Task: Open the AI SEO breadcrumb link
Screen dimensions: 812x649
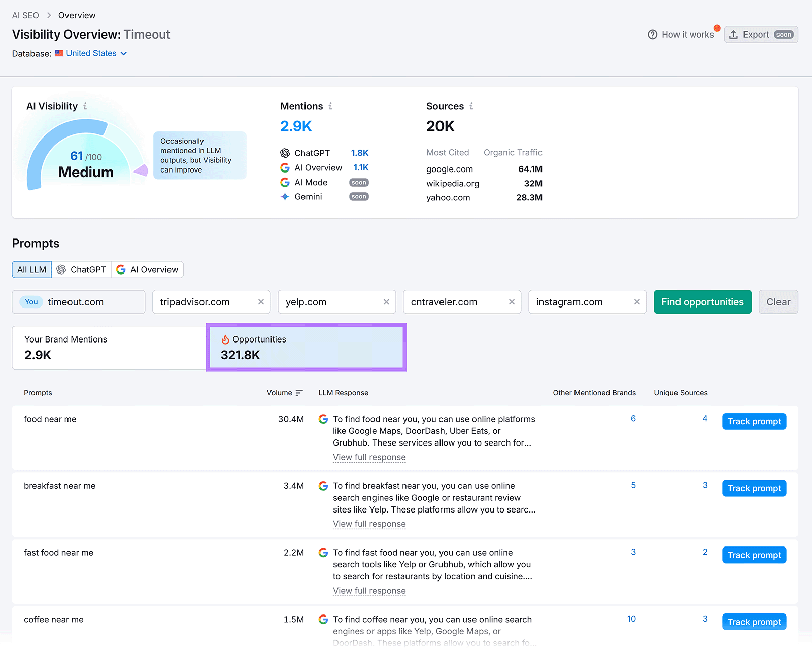Action: pyautogui.click(x=25, y=15)
